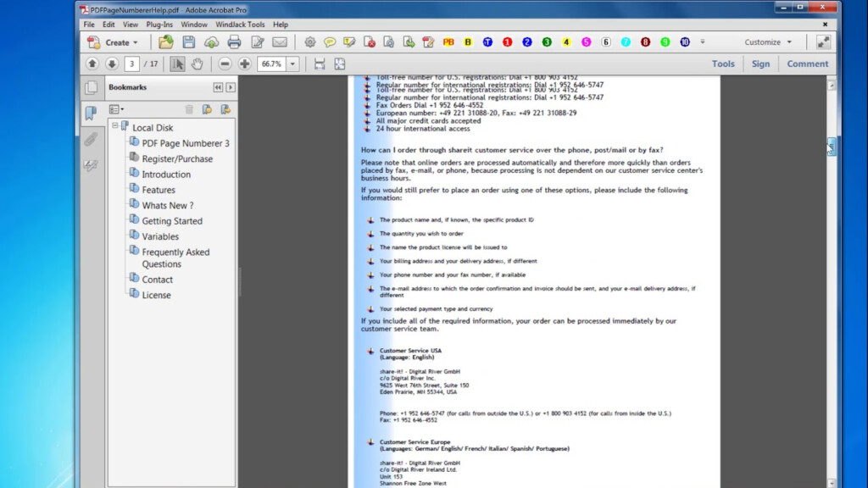This screenshot has height=488, width=868.
Task: Toggle the Bookmarks panel button in the sidebar
Action: (92, 113)
